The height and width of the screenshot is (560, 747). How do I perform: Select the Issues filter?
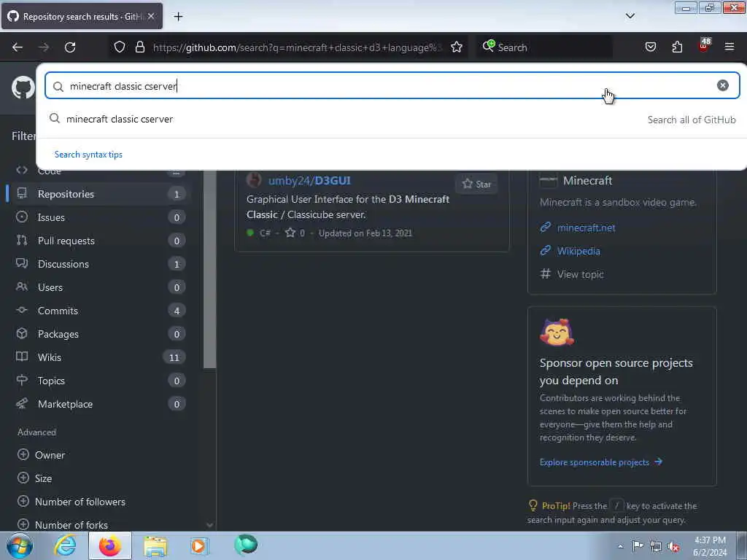(x=99, y=217)
